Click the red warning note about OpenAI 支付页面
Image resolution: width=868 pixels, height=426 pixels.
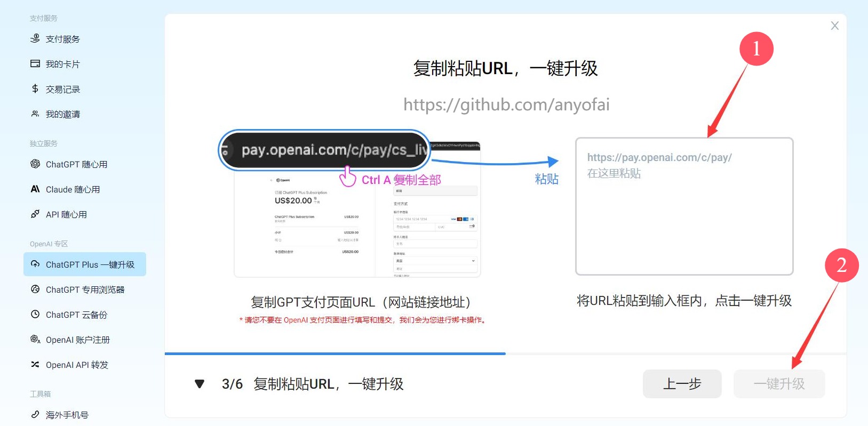[363, 320]
